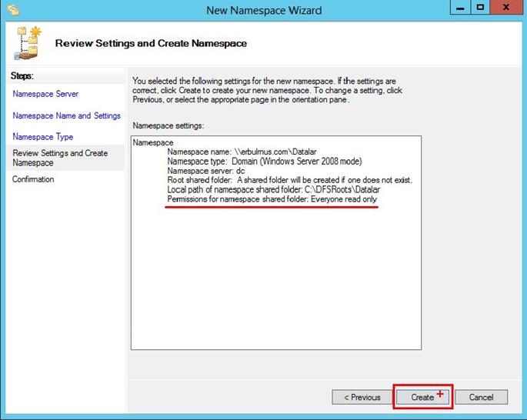Open Namespace Name and Settings step
The width and height of the screenshot is (527, 420).
point(66,115)
